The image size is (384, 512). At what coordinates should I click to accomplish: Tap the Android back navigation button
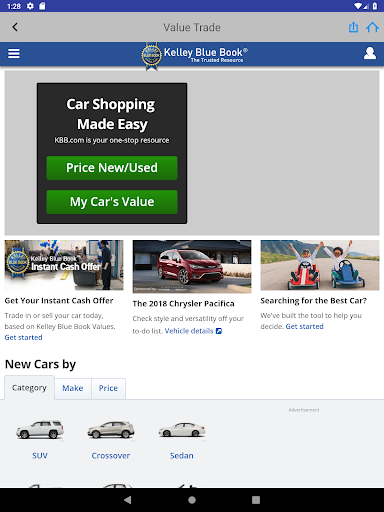click(128, 500)
